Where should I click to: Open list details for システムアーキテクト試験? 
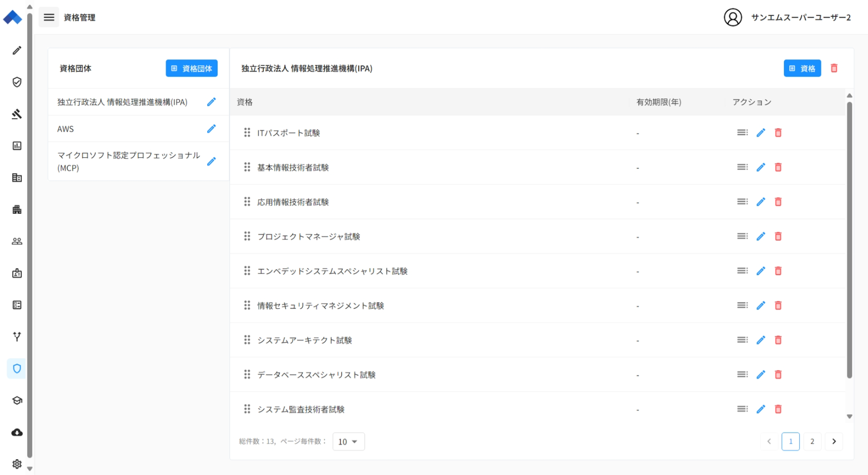pyautogui.click(x=742, y=340)
